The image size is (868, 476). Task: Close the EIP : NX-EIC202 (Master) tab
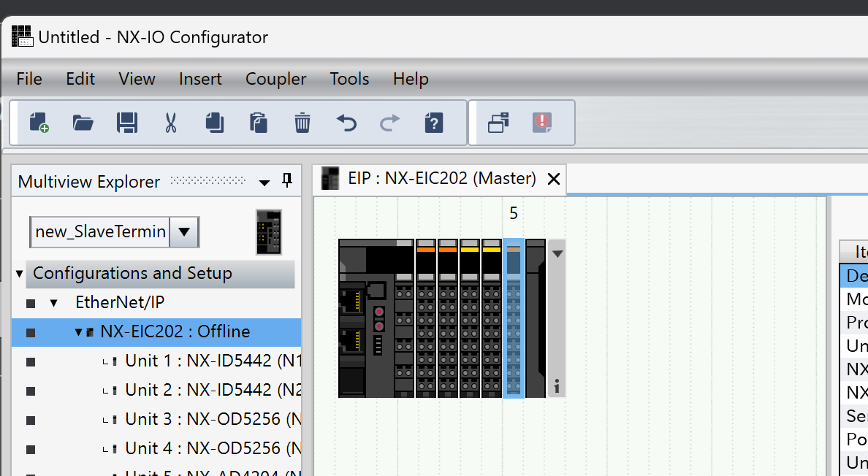554,179
